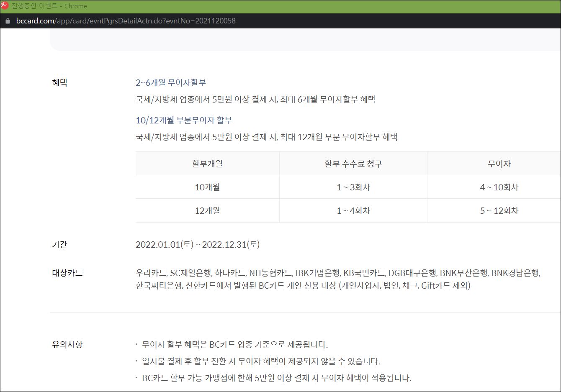Click the window title '진행중인 이벤트 - Chrome'
Image resolution: width=561 pixels, height=392 pixels.
point(49,6)
